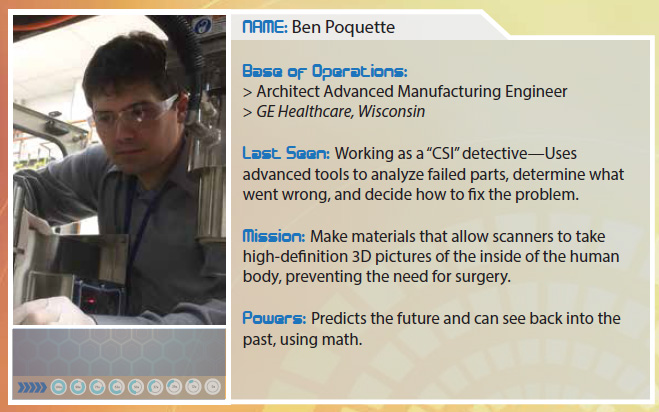659x412 pixels.
Task: Click the NAME heading label
Action: click(265, 27)
